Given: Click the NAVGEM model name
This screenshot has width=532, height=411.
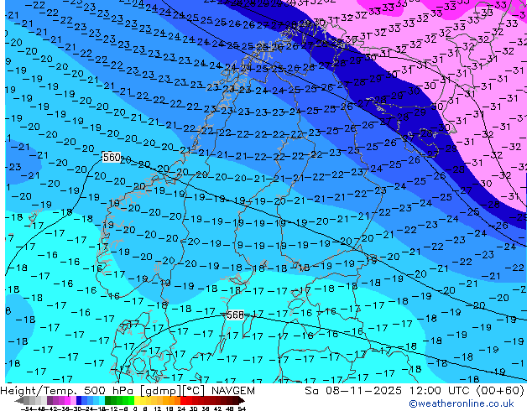Looking at the screenshot, I should pyautogui.click(x=233, y=391).
